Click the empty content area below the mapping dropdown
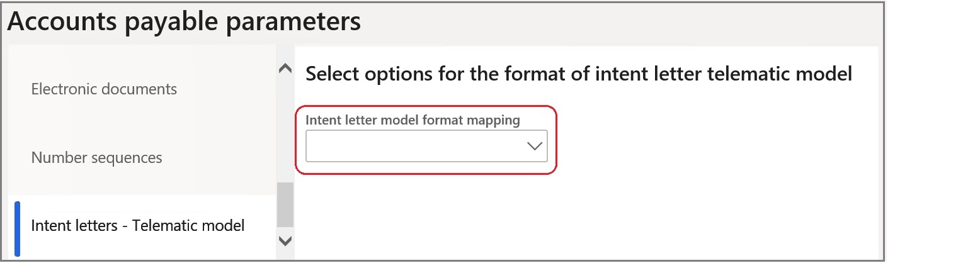The height and width of the screenshot is (268, 980). [x=586, y=214]
